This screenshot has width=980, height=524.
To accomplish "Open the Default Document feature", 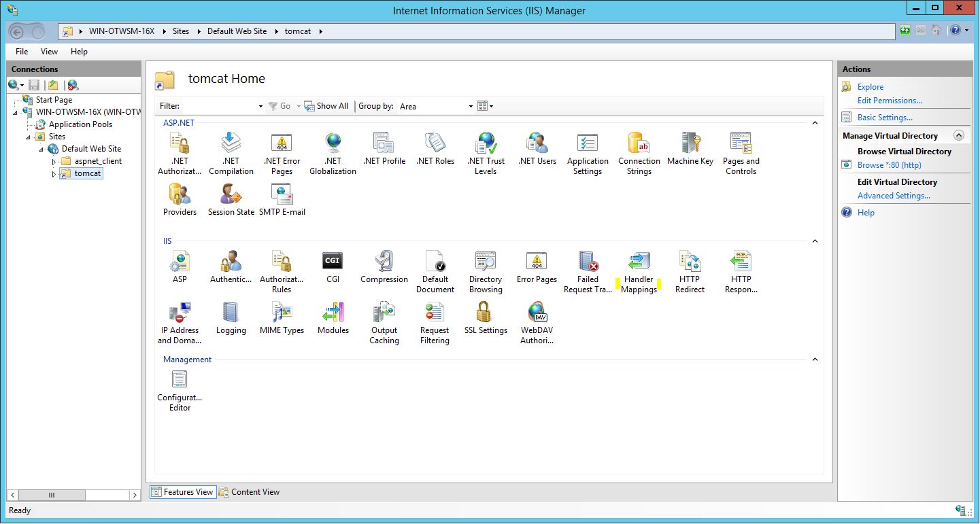I will tap(435, 272).
